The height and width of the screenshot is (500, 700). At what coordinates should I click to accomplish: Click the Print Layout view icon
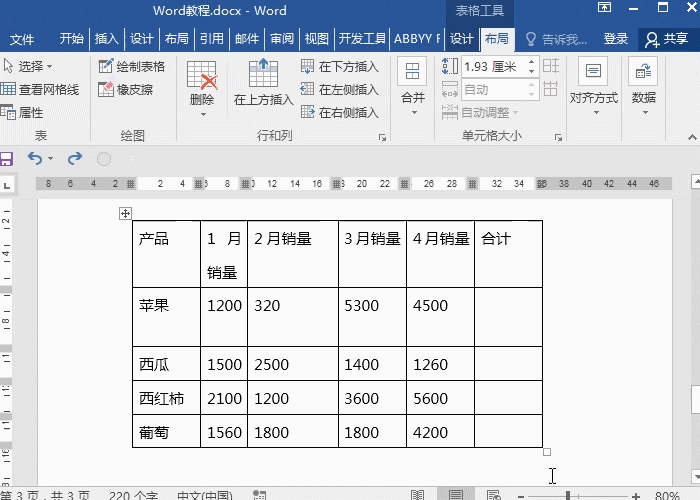[x=455, y=495]
